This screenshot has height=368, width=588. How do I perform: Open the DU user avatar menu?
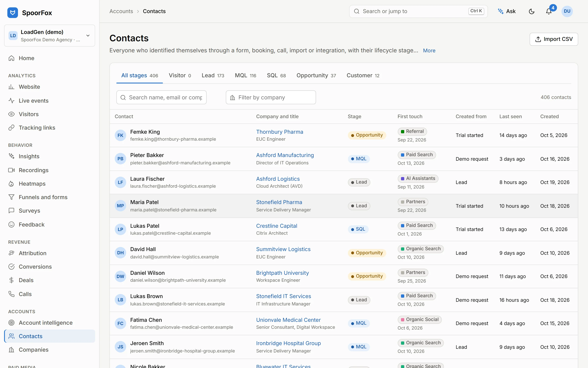[x=567, y=11]
